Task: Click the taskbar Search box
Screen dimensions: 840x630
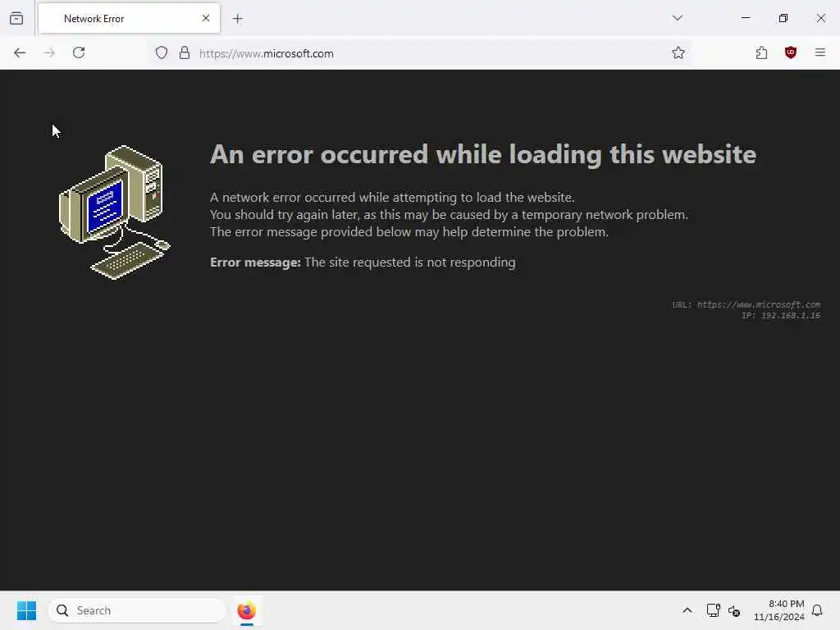Action: (137, 610)
